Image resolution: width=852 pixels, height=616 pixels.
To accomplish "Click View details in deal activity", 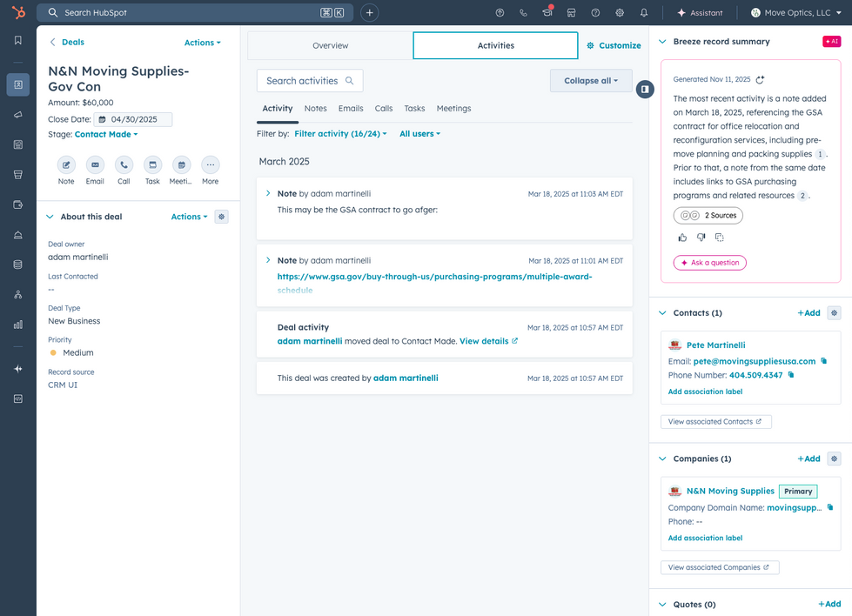I will coord(488,341).
